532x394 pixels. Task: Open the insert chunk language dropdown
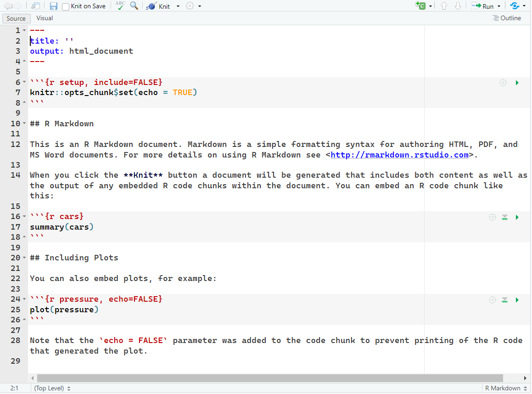coord(431,6)
